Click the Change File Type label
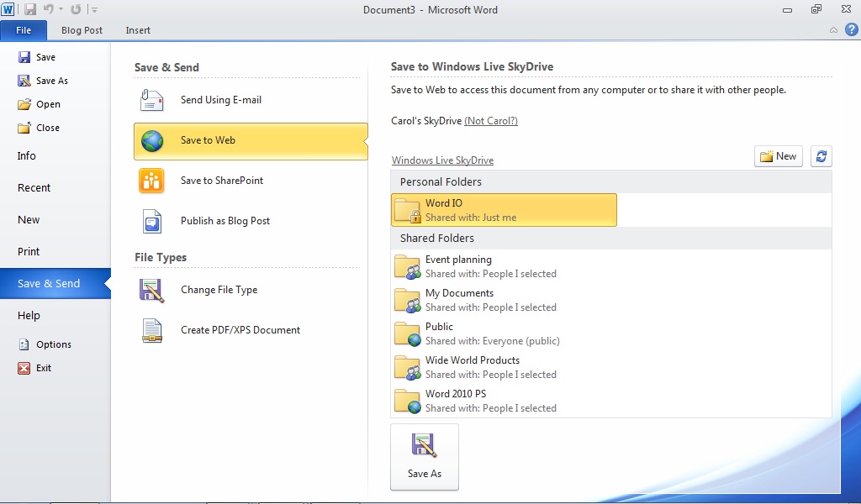Viewport: 861px width, 504px height. 219,290
